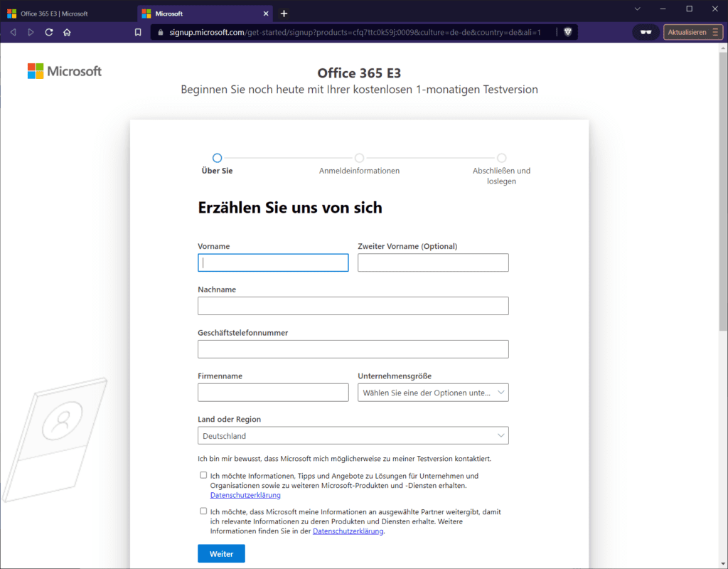Viewport: 728px width, 569px height.
Task: Click the lock icon in the address bar
Action: [x=161, y=32]
